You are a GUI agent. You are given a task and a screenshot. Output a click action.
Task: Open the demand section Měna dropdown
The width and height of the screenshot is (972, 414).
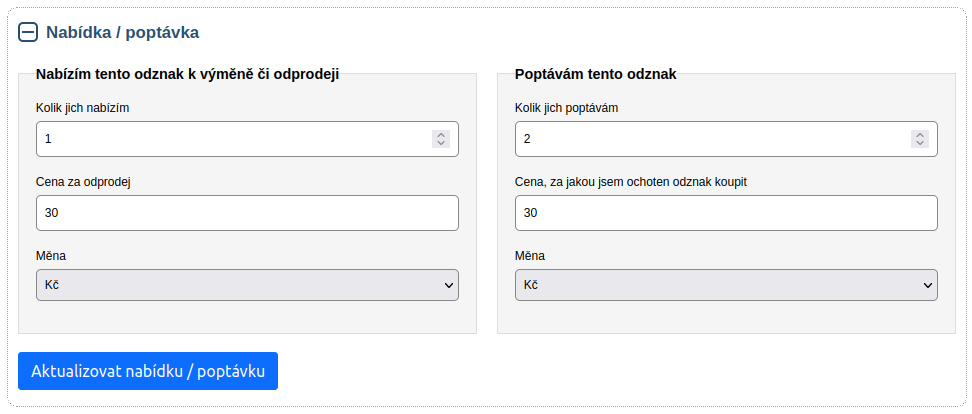(726, 285)
